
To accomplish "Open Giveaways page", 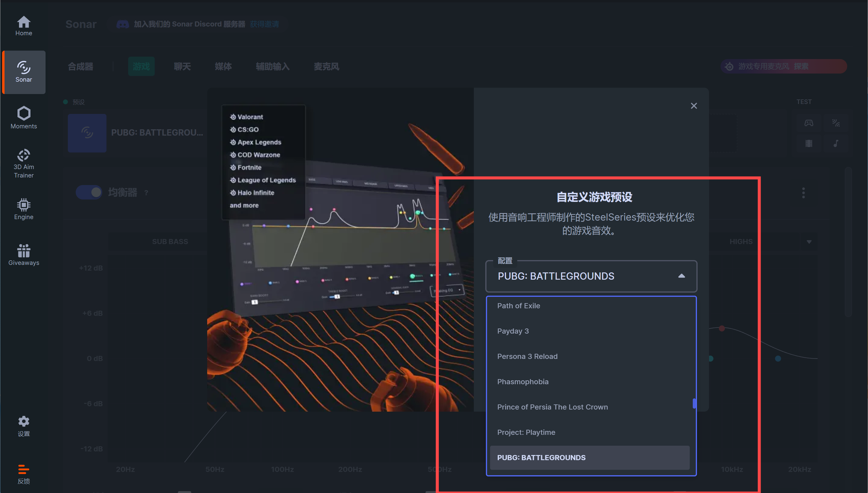I will point(24,255).
